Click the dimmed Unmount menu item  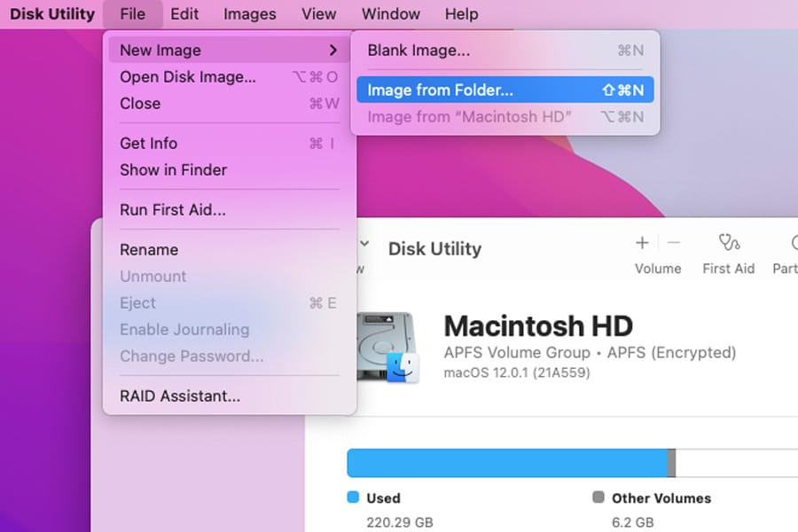[229, 276]
